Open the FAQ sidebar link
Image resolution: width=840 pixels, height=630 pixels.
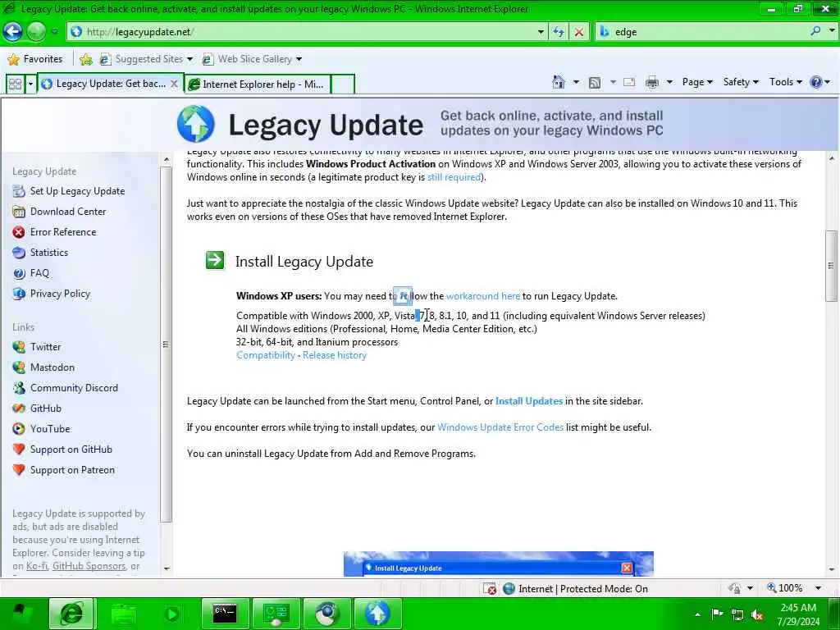(39, 272)
